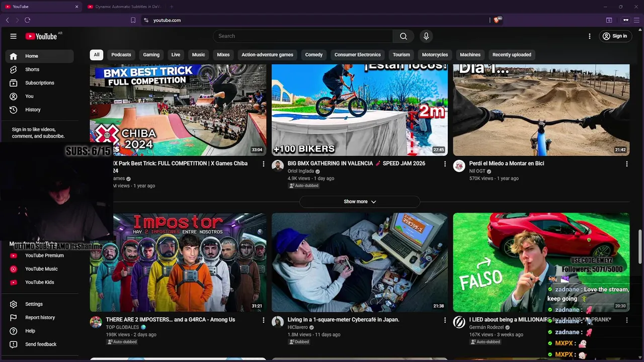The image size is (644, 362).
Task: Expand the Show more section
Action: pos(360,202)
